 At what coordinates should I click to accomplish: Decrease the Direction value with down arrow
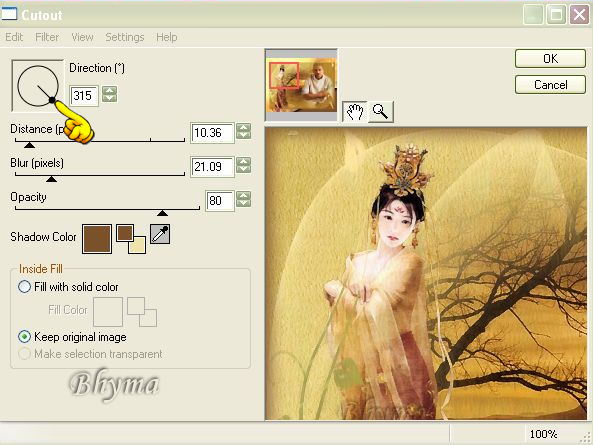(110, 98)
